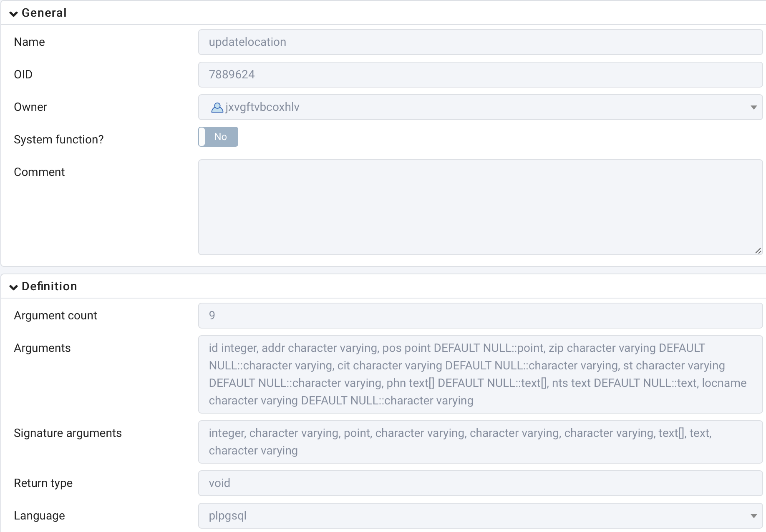Click the Owner label
The height and width of the screenshot is (532, 766).
[x=30, y=107]
